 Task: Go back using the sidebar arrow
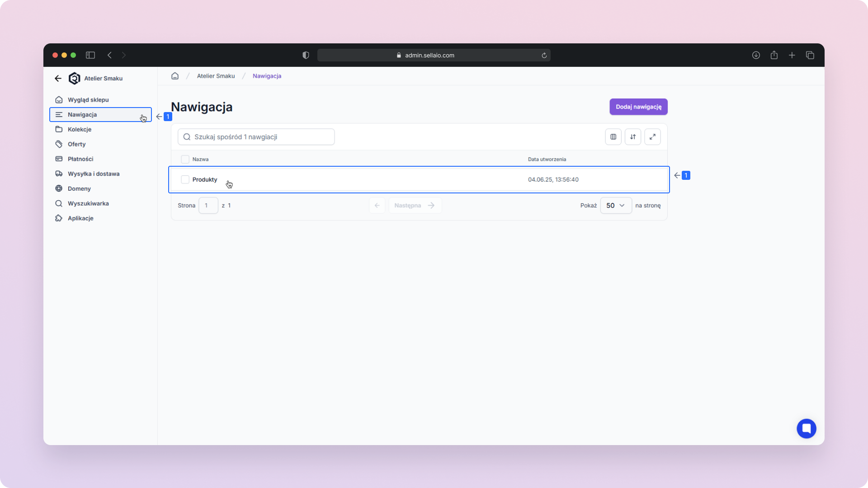pos(58,78)
